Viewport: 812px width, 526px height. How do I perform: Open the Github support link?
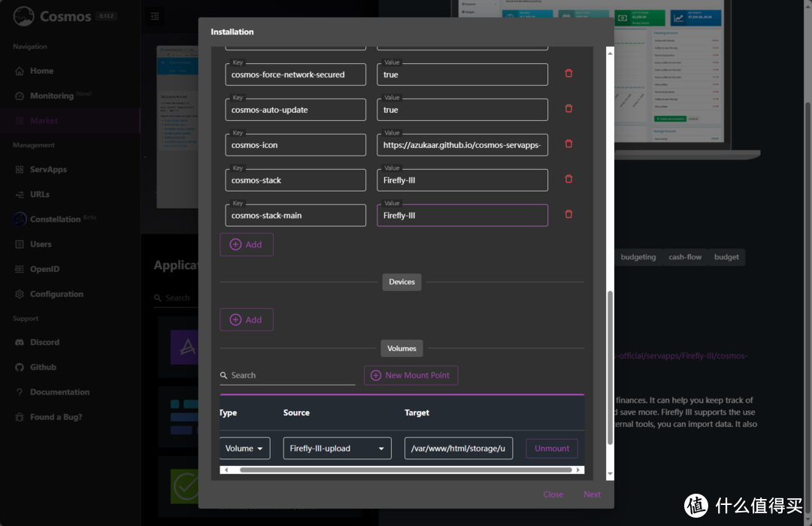click(x=43, y=367)
